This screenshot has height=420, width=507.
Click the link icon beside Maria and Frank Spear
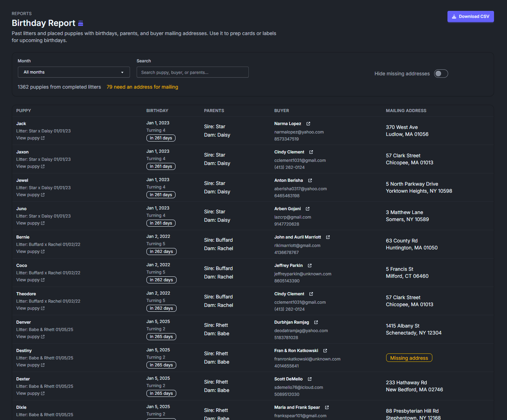pos(327,407)
